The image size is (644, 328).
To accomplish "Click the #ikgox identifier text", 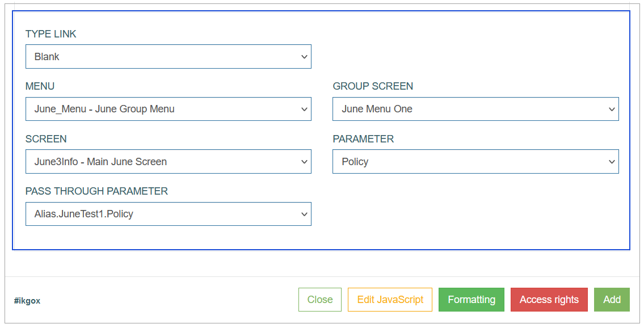I will point(27,301).
